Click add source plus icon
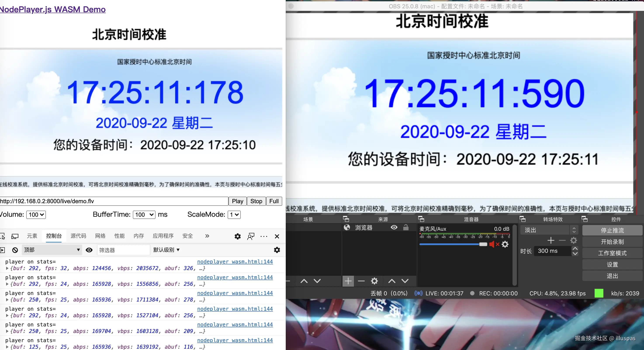 348,281
